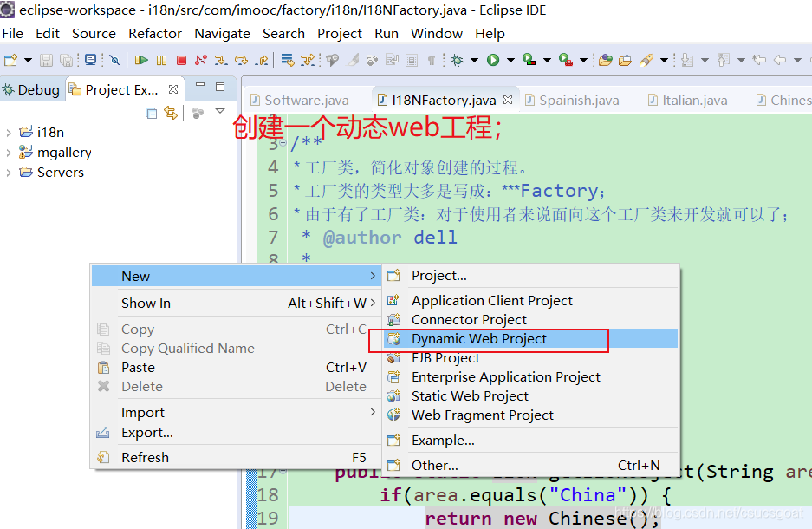The width and height of the screenshot is (812, 529).
Task: Expand the mgallery project node
Action: click(x=9, y=153)
